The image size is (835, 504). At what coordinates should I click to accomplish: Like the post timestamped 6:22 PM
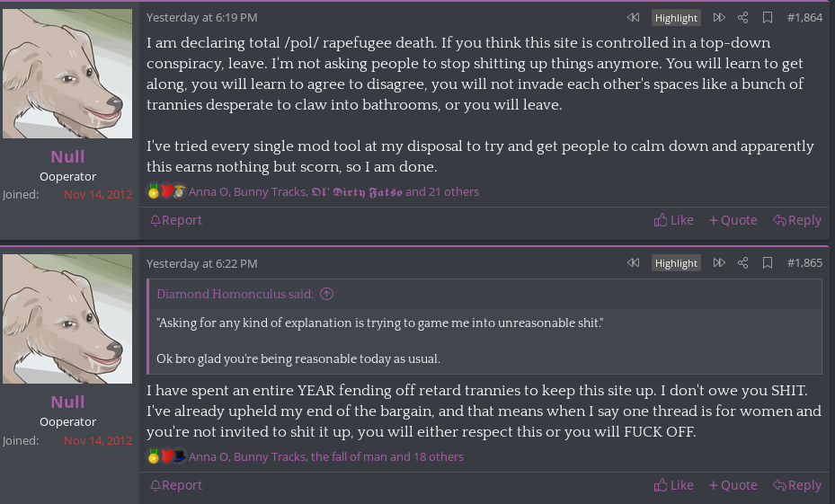(x=674, y=485)
